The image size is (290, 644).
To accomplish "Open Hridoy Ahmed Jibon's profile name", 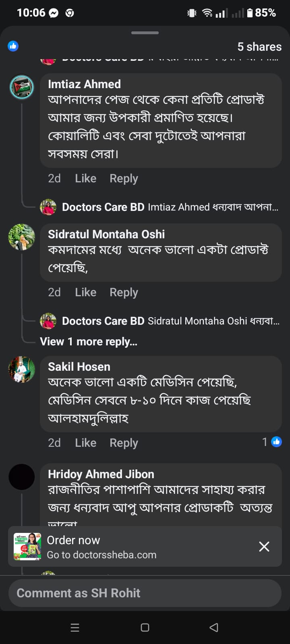I will point(101,474).
